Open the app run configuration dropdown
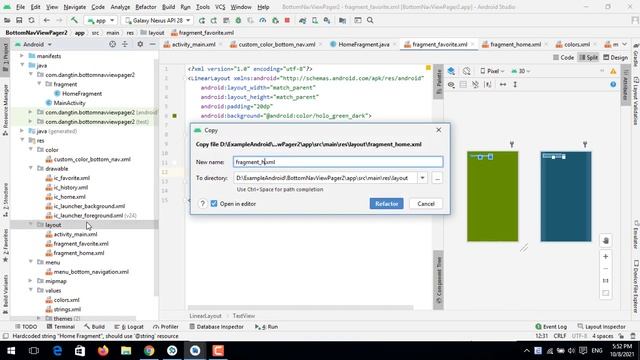 tap(100, 20)
